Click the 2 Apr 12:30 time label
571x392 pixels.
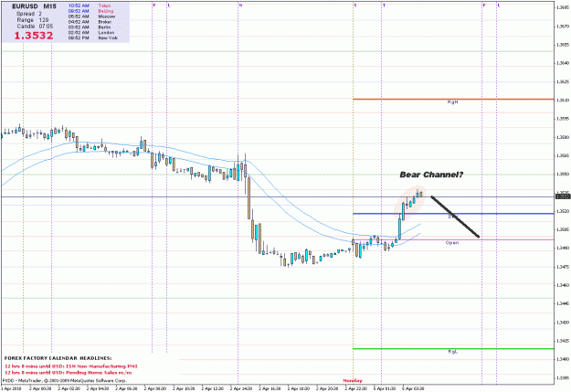(213, 388)
